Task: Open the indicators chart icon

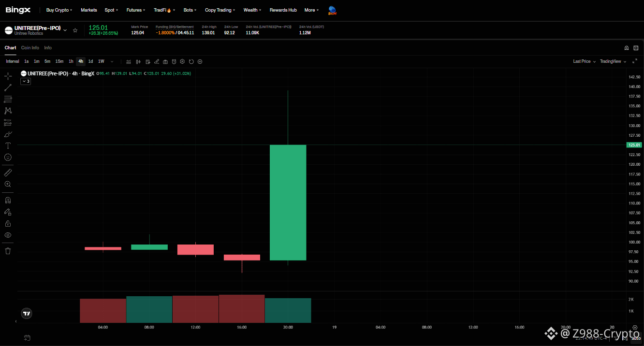Action: pos(129,61)
